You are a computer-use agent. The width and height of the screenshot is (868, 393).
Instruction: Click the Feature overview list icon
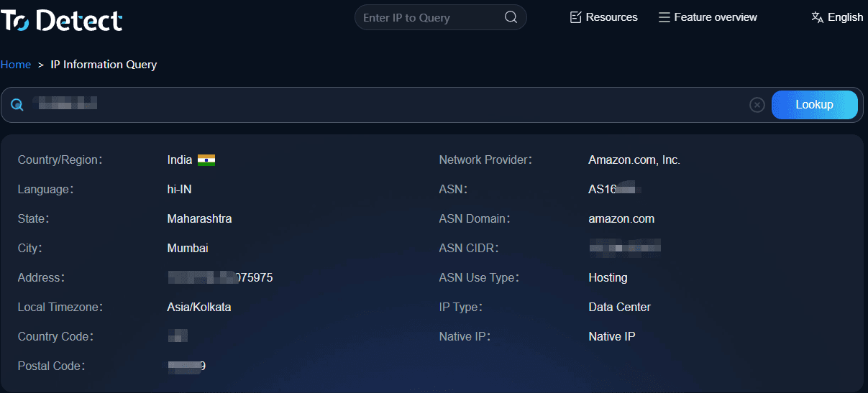point(664,17)
